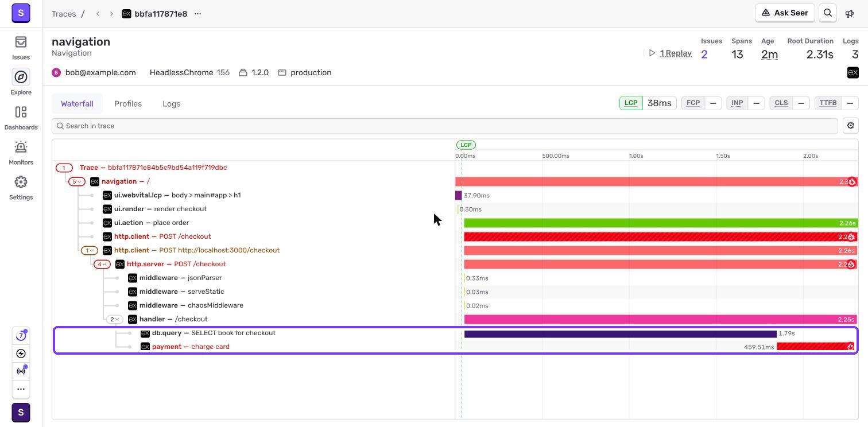The image size is (868, 427).
Task: Click FCP web vital badge
Action: [x=700, y=103]
